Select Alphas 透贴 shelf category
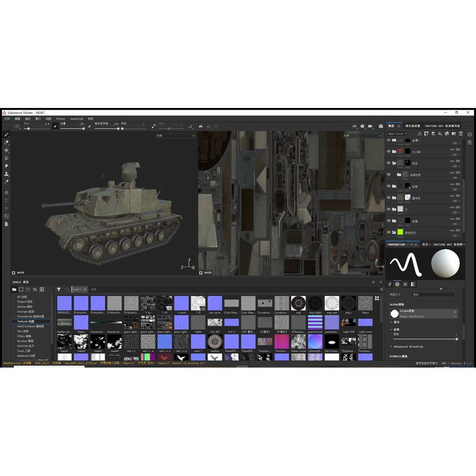This screenshot has height=476, width=476. pos(25,307)
